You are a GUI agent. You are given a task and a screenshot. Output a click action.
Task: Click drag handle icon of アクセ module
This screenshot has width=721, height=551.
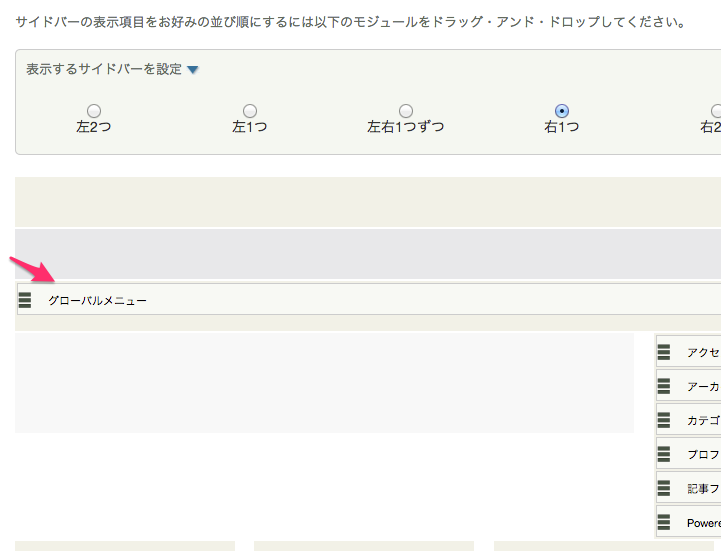[664, 352]
